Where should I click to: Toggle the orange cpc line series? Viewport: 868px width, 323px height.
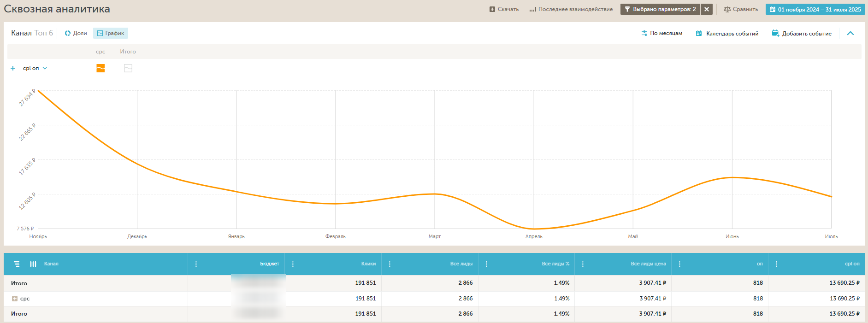pyautogui.click(x=100, y=68)
